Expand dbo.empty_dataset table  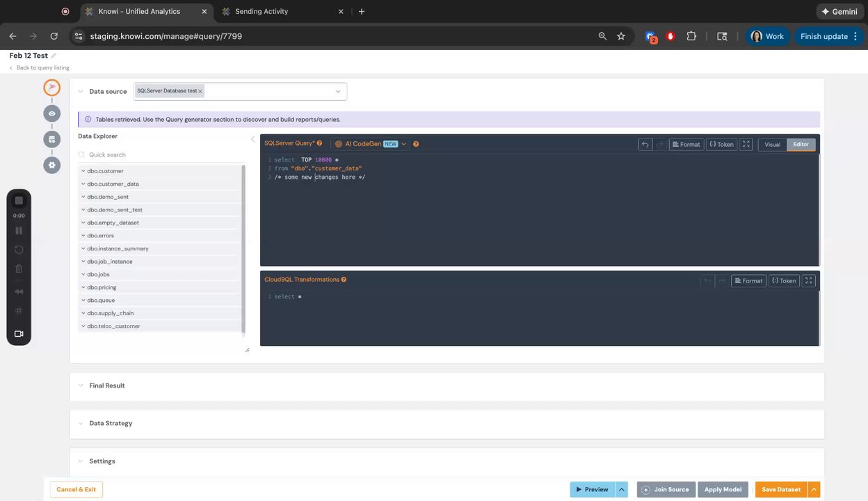pyautogui.click(x=83, y=223)
